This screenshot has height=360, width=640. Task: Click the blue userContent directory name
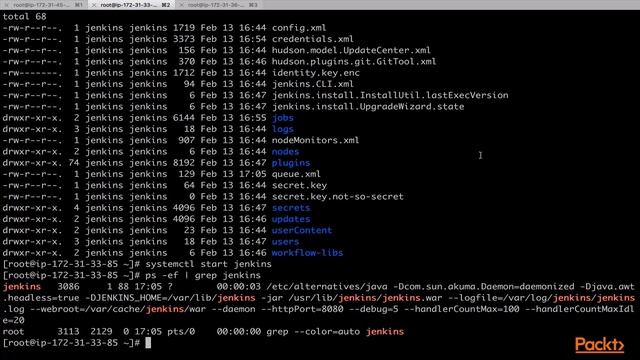(302, 230)
